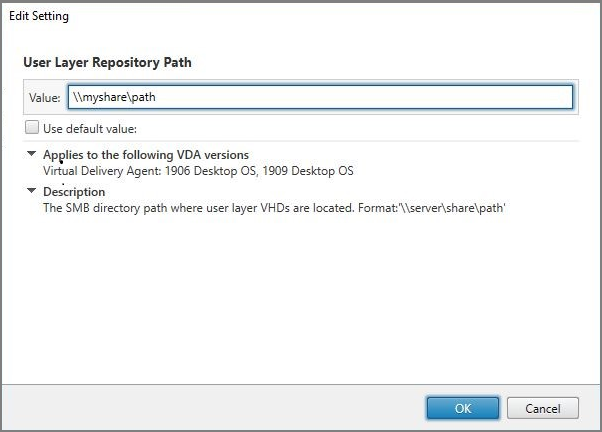
Task: Collapse the Applies to VDA versions triangle
Action: 32,154
